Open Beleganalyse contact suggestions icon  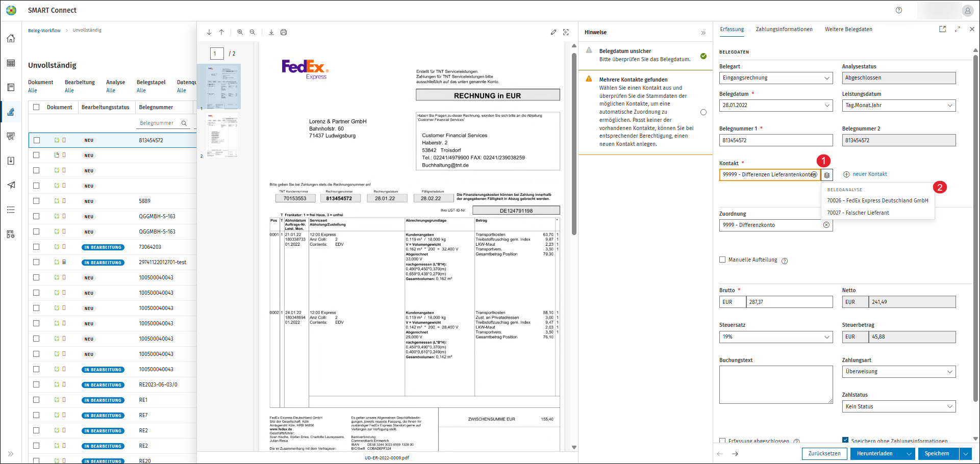click(x=827, y=175)
